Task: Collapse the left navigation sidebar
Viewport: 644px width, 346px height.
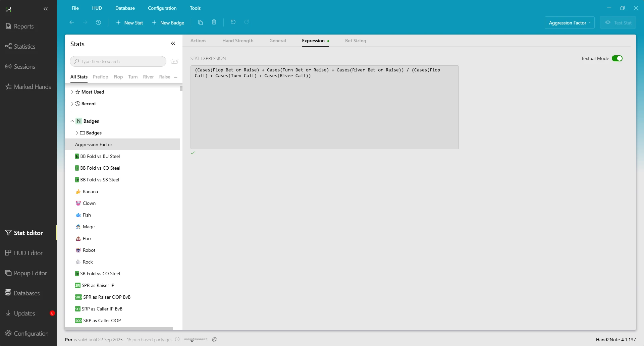Action: [46, 9]
